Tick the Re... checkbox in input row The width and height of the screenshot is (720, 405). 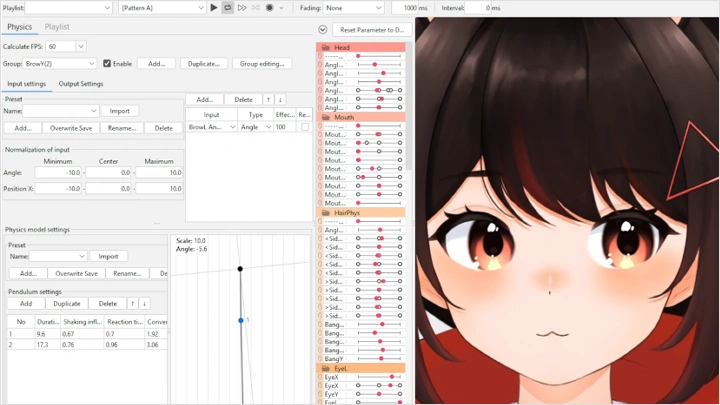[305, 127]
